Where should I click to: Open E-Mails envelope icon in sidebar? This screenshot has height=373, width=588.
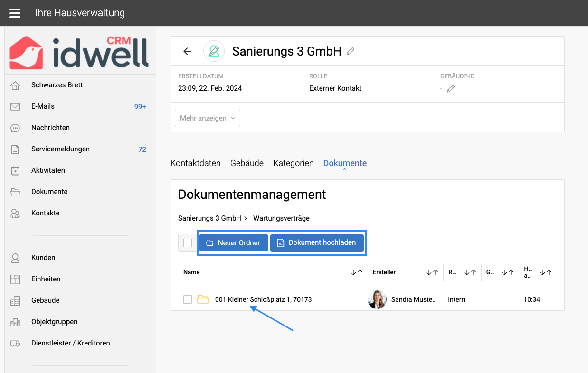click(x=15, y=107)
